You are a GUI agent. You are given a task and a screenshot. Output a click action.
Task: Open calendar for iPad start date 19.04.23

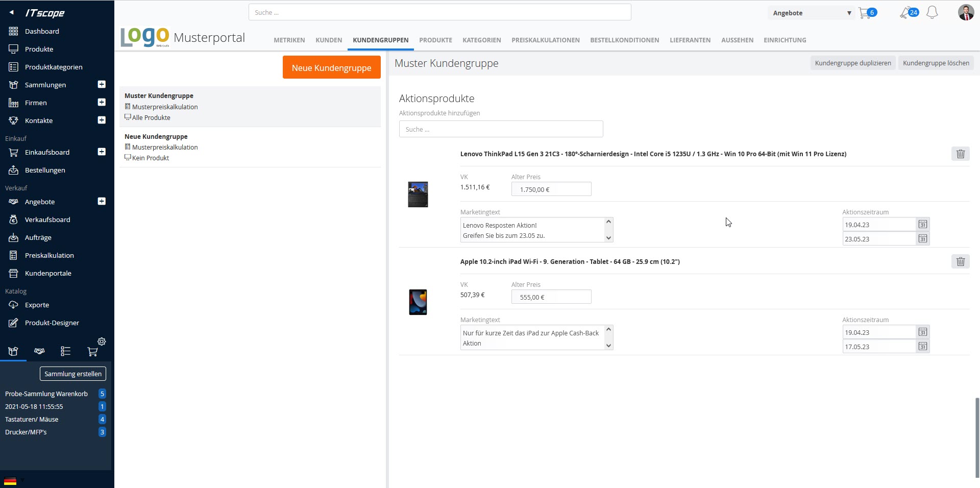(x=922, y=332)
